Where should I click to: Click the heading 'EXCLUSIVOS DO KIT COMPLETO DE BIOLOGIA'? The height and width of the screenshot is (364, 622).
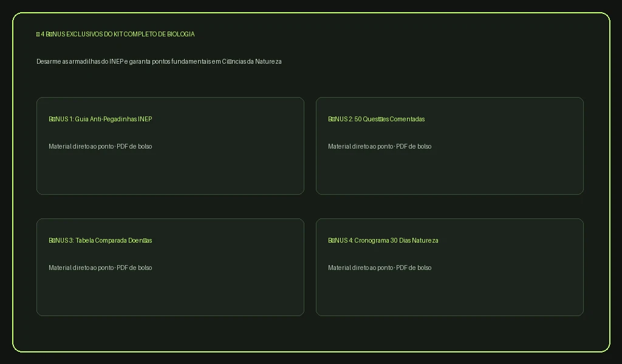[x=131, y=34]
